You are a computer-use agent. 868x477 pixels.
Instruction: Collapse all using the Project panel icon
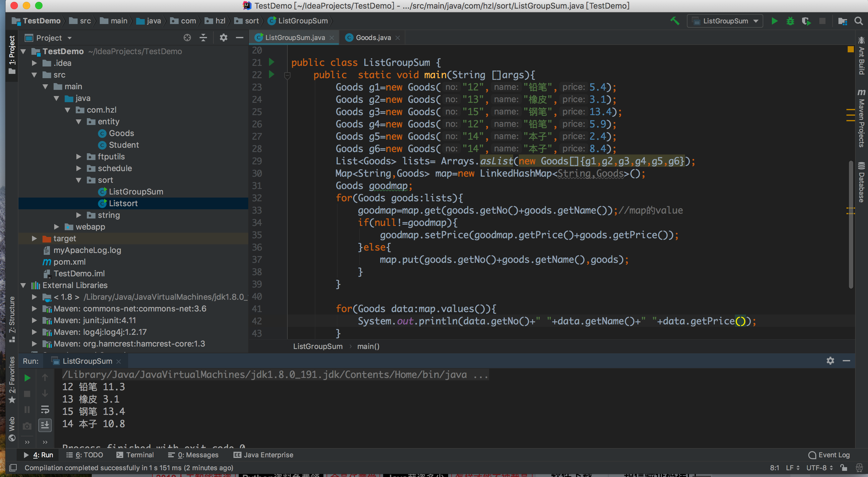[x=203, y=38]
